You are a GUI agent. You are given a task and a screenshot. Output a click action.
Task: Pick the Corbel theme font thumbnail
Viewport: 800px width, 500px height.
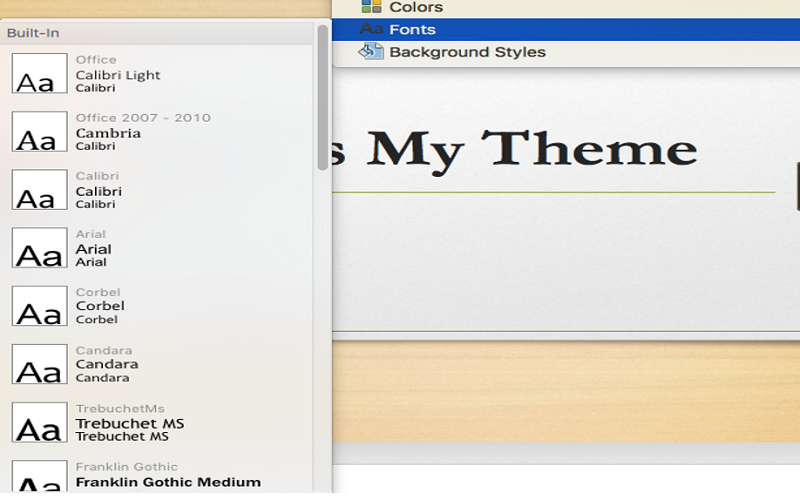[40, 306]
